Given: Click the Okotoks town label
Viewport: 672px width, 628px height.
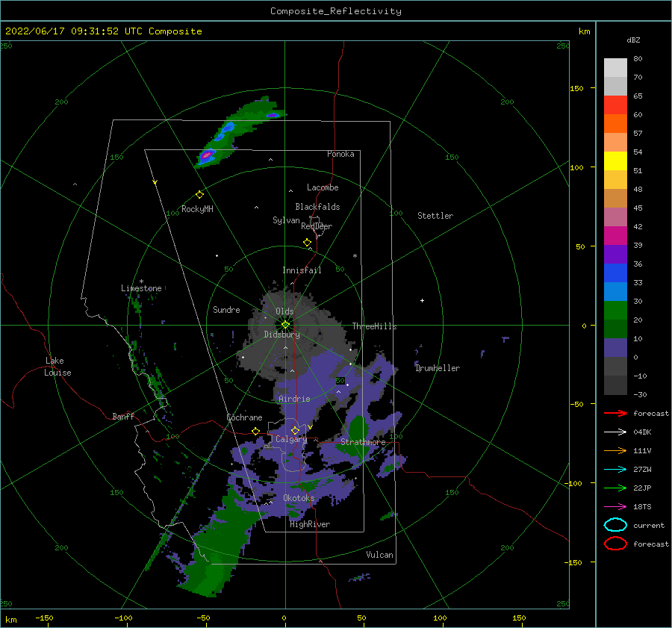Looking at the screenshot, I should coord(299,498).
